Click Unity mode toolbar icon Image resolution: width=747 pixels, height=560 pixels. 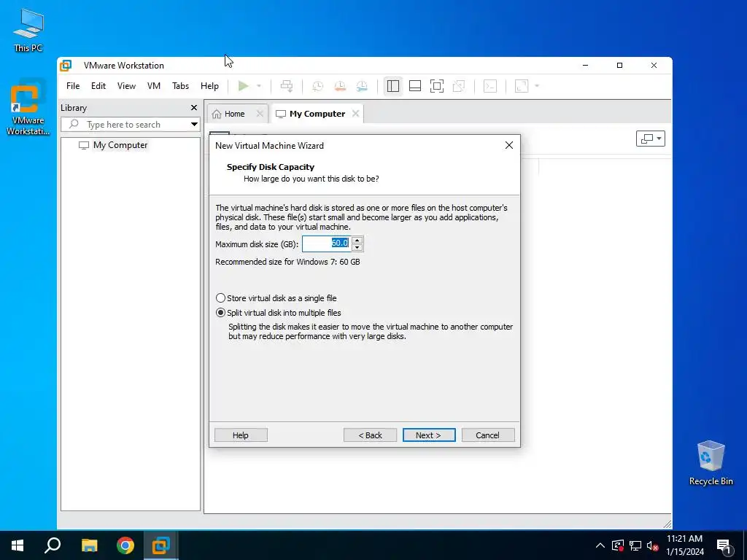(x=459, y=86)
